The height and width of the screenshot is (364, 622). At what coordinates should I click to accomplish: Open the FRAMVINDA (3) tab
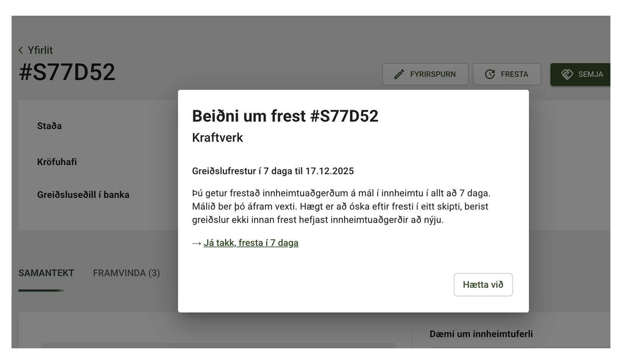(x=126, y=273)
